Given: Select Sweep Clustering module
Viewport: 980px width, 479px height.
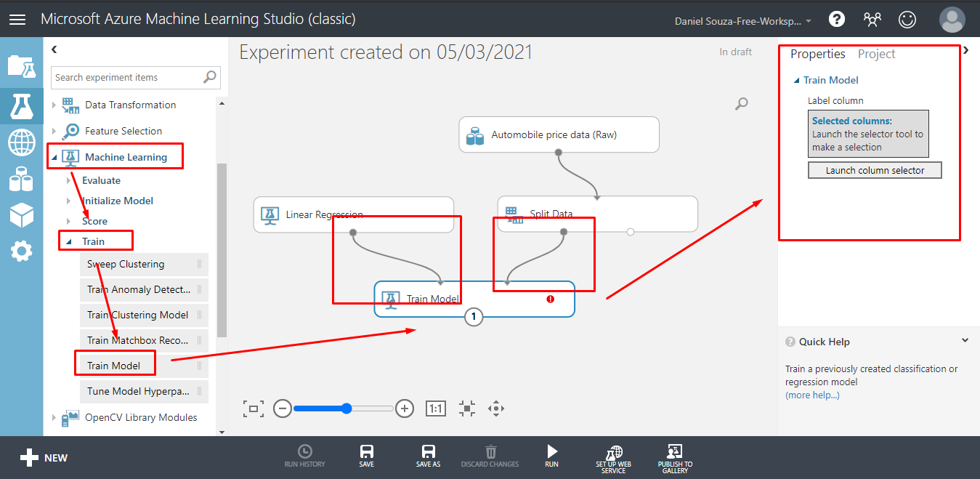Looking at the screenshot, I should [144, 265].
